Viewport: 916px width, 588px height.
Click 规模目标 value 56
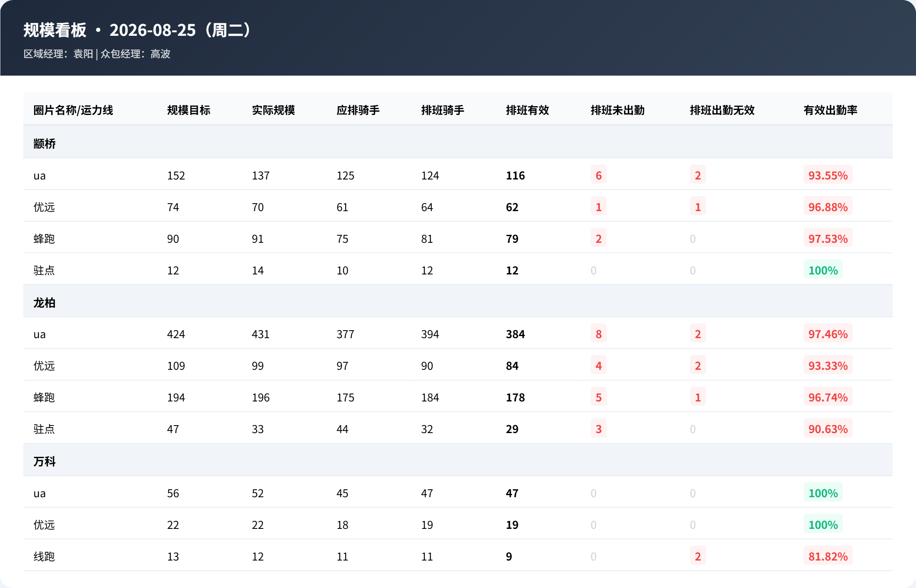tap(173, 493)
